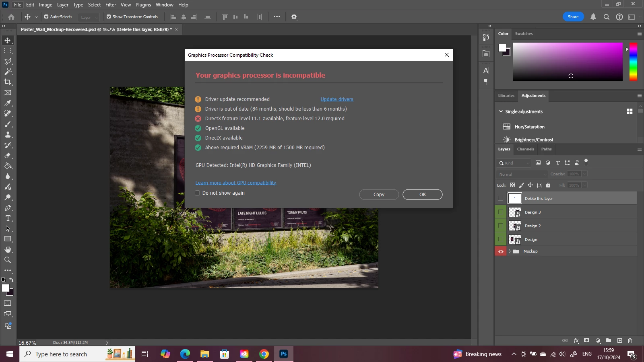Click the Copy button in dialog
The image size is (644, 362).
tap(379, 195)
